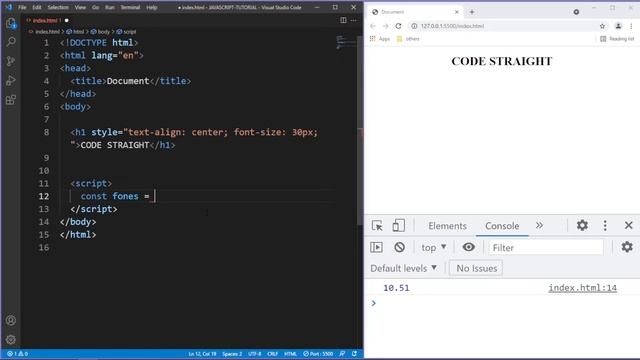Open the script breadcrumb segment

point(127,31)
